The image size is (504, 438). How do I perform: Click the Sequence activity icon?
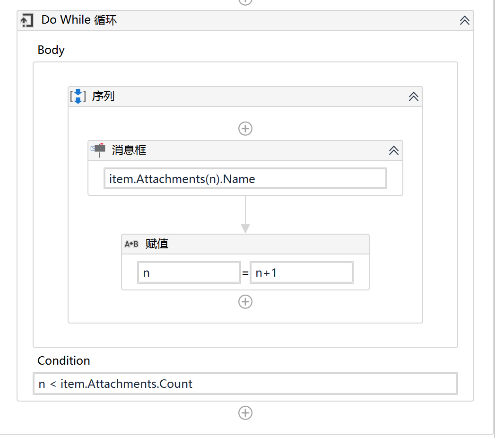click(x=78, y=96)
